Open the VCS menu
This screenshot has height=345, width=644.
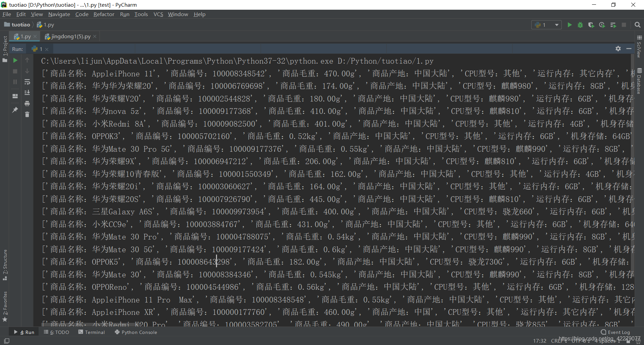(158, 14)
